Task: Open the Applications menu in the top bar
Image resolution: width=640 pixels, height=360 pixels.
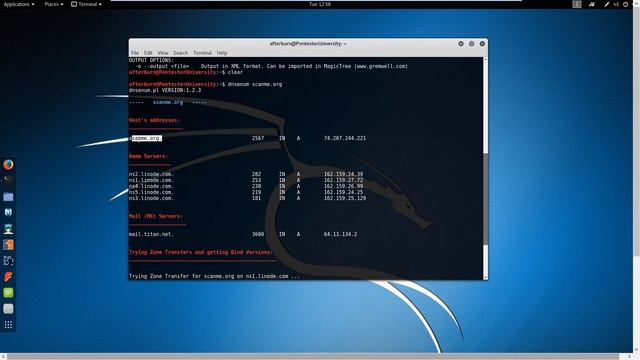Action: (19, 4)
